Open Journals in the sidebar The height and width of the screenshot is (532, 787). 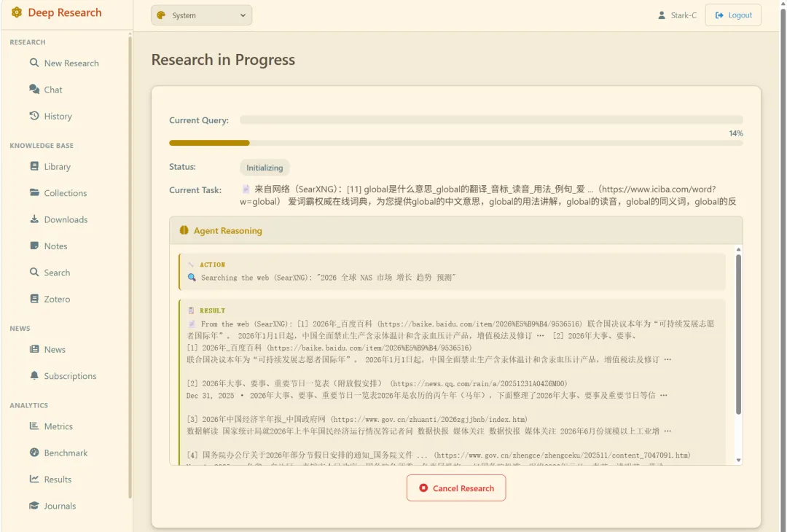[60, 506]
